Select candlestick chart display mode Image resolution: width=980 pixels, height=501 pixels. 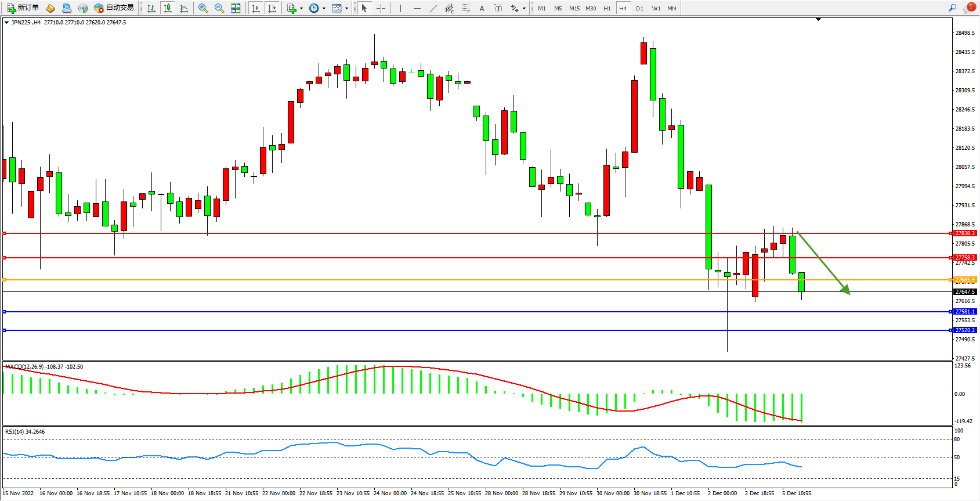tap(168, 8)
